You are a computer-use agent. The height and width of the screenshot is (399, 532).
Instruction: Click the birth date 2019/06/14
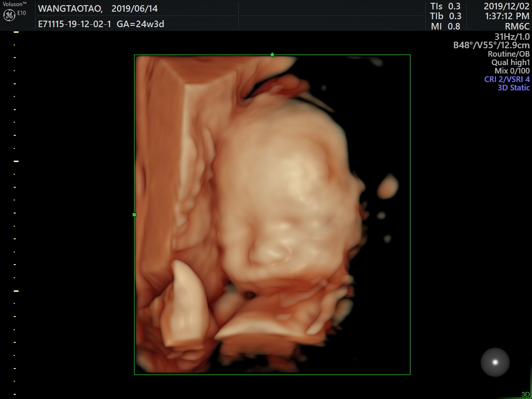tap(135, 9)
